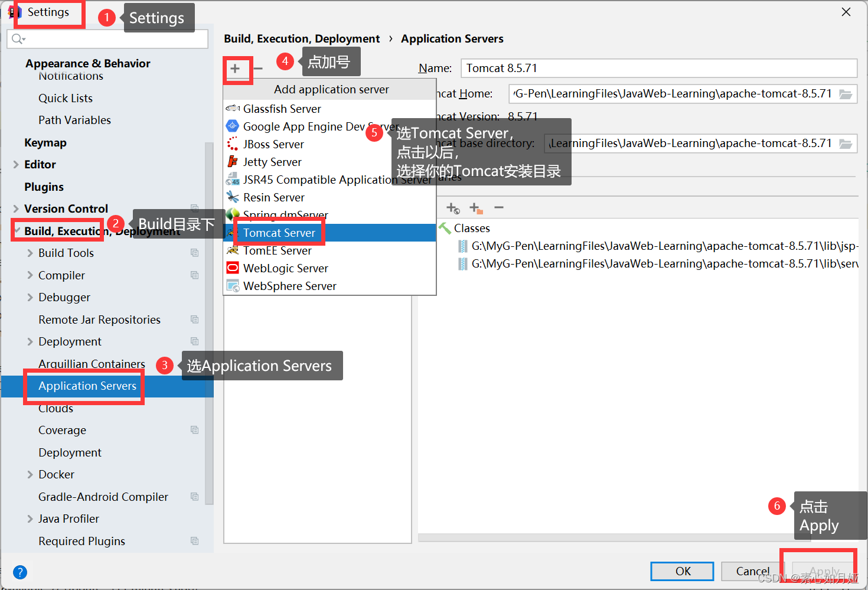This screenshot has height=590, width=868.
Task: Open the help question mark icon
Action: click(x=20, y=572)
